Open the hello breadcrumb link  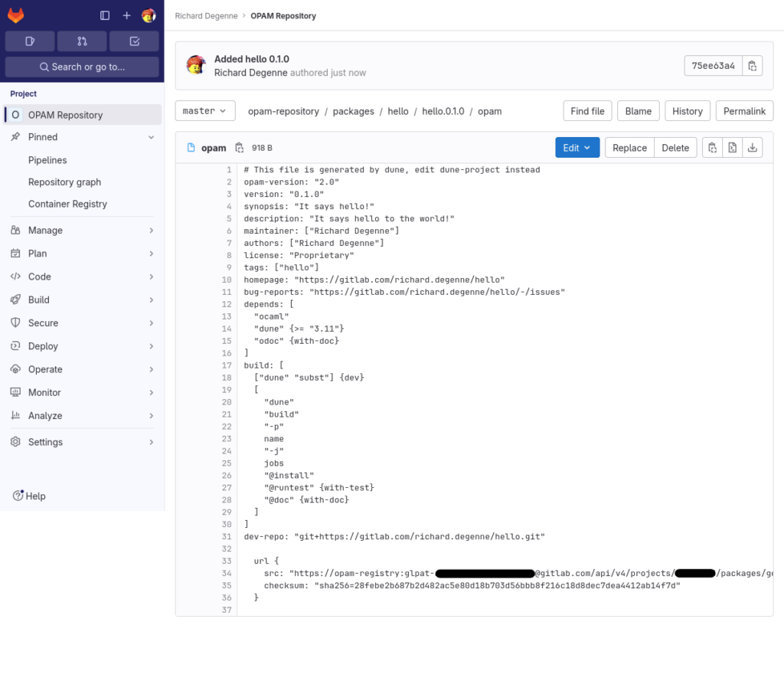397,110
